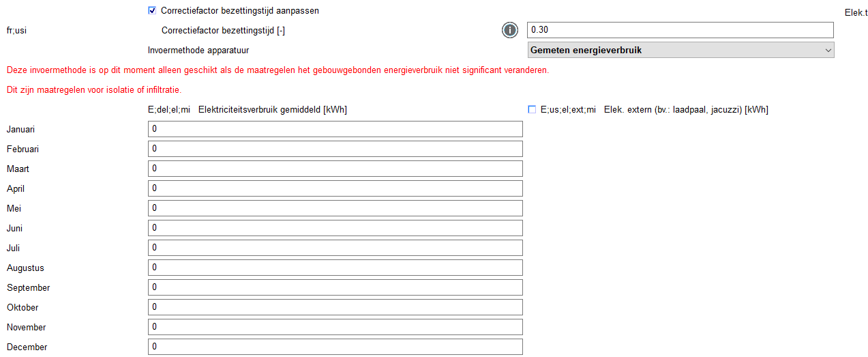This screenshot has width=868, height=357.
Task: Select the September electricity input field
Action: (x=335, y=287)
